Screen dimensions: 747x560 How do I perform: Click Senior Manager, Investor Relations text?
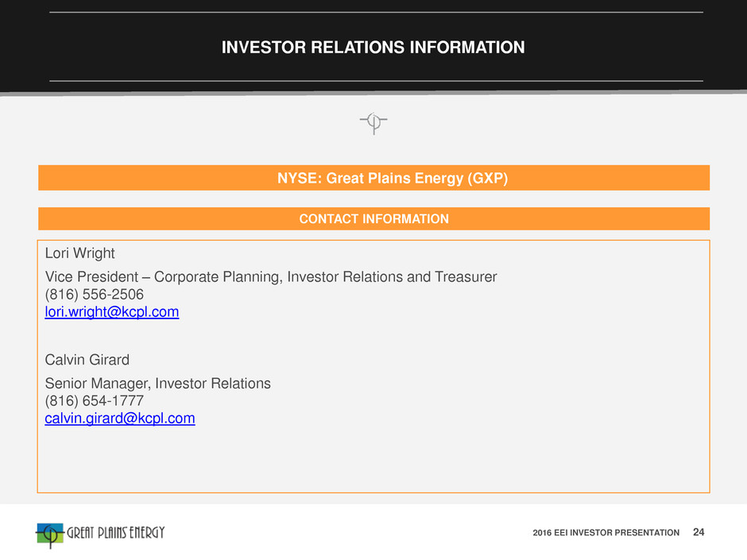(157, 384)
